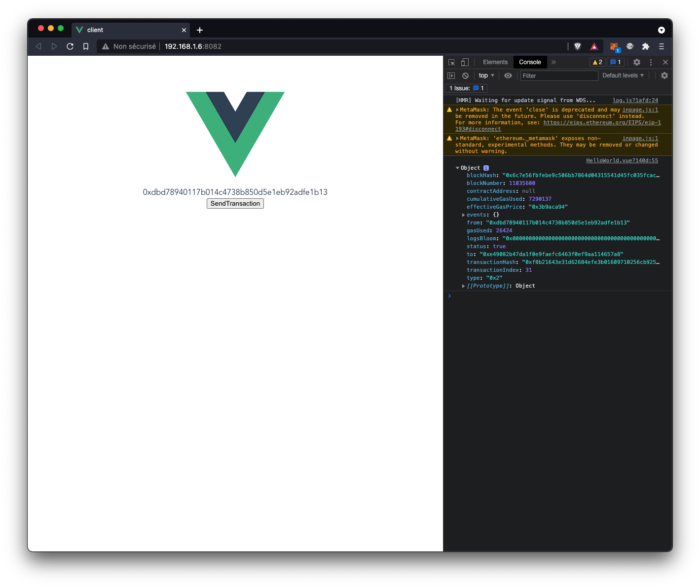Open the Brave Rewards triangle icon

594,46
